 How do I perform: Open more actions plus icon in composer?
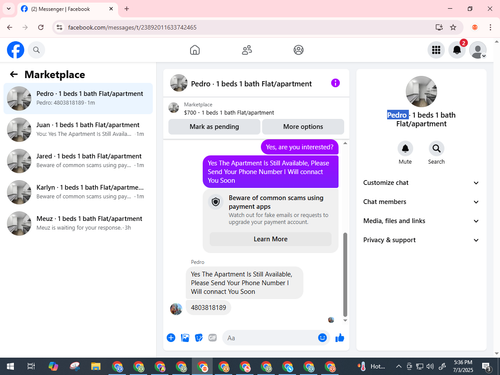click(171, 338)
